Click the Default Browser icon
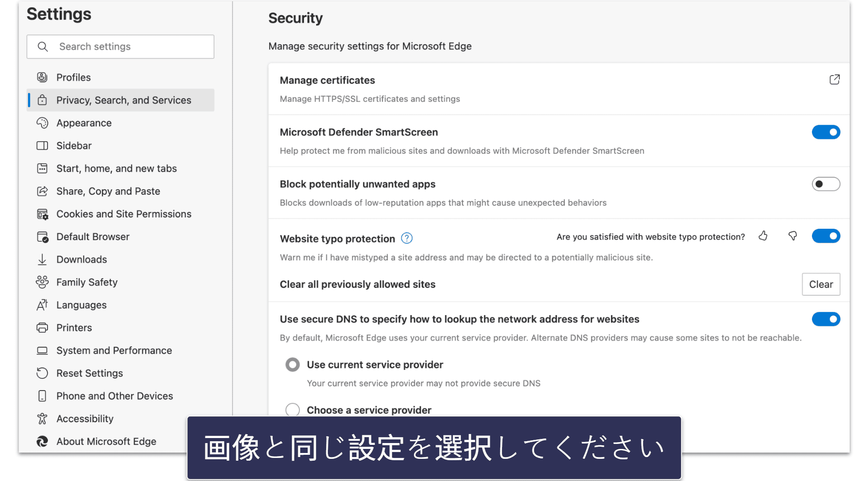Viewport: 868px width, 481px height. (x=42, y=237)
